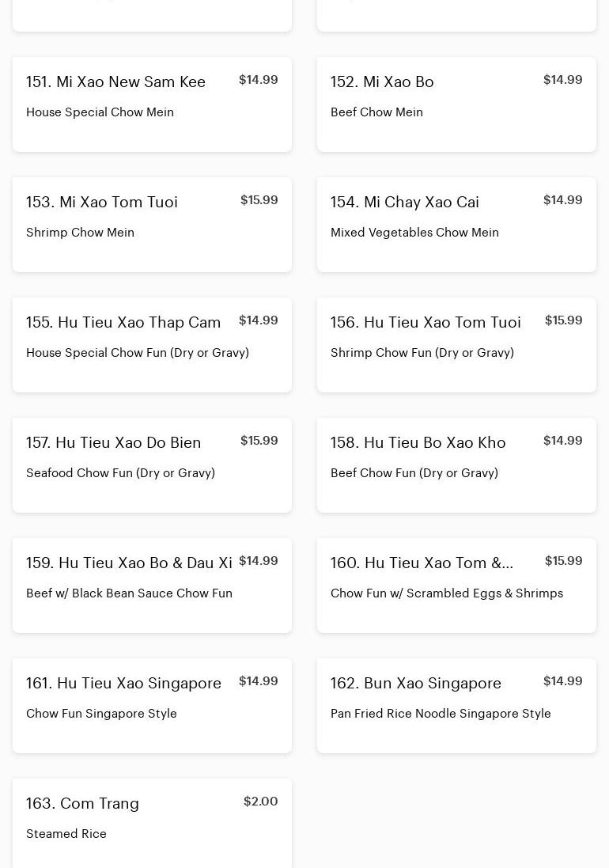Image resolution: width=609 pixels, height=868 pixels.
Task: Open 159. Hu Tieu Xao Bo & Dau Xi
Action: point(152,585)
